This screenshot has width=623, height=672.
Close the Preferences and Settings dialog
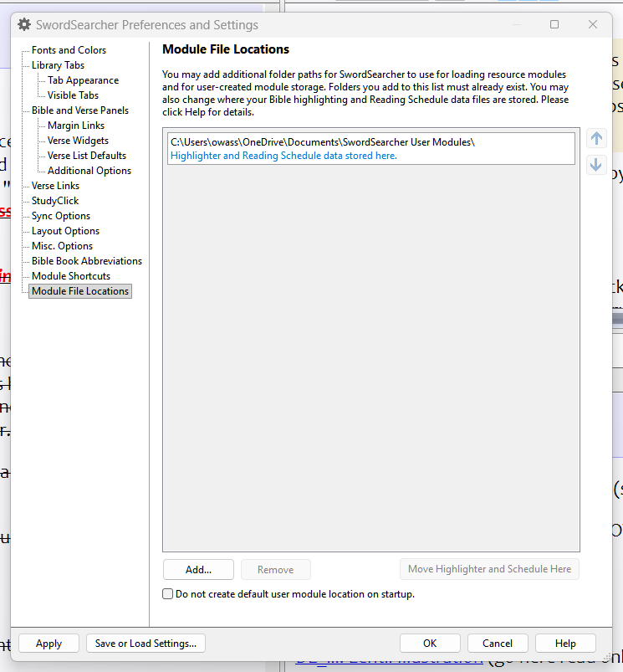593,24
